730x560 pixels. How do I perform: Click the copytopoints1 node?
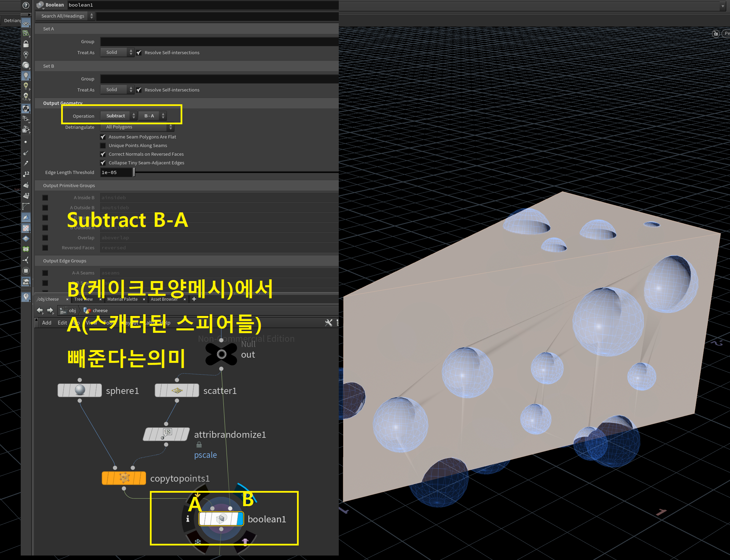click(124, 478)
